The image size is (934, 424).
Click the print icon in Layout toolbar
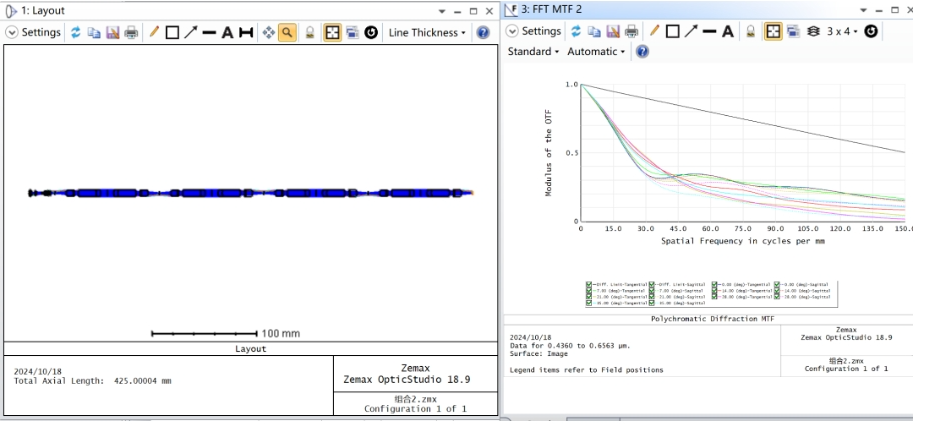(x=131, y=32)
